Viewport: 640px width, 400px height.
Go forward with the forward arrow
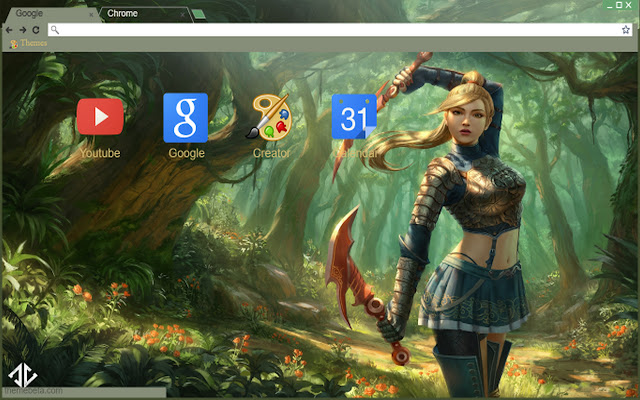tap(23, 30)
